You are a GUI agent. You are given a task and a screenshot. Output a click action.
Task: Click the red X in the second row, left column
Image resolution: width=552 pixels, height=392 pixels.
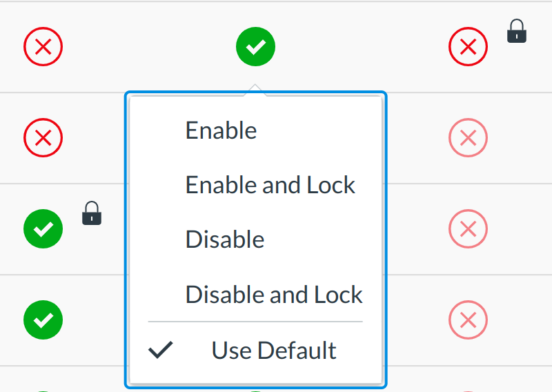[x=43, y=137]
